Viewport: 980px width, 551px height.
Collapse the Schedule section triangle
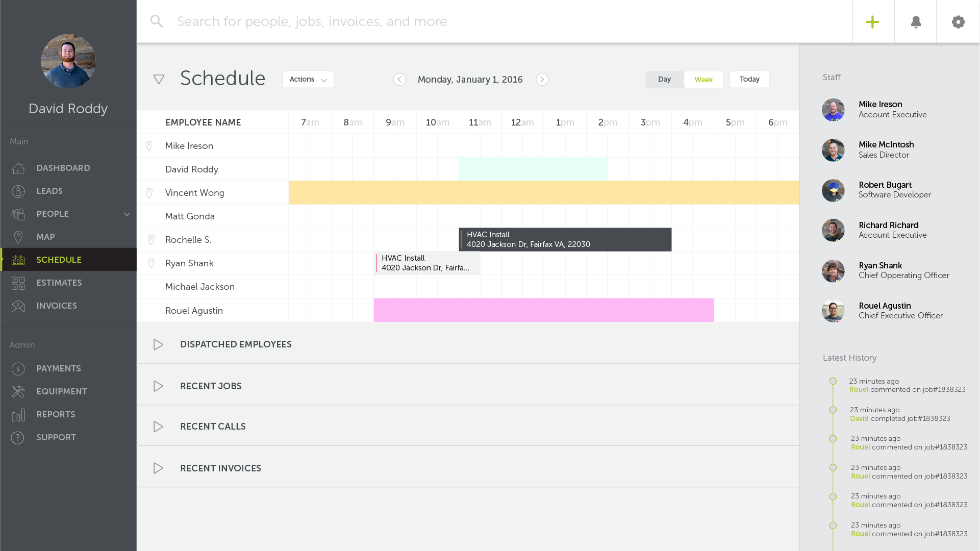tap(159, 80)
